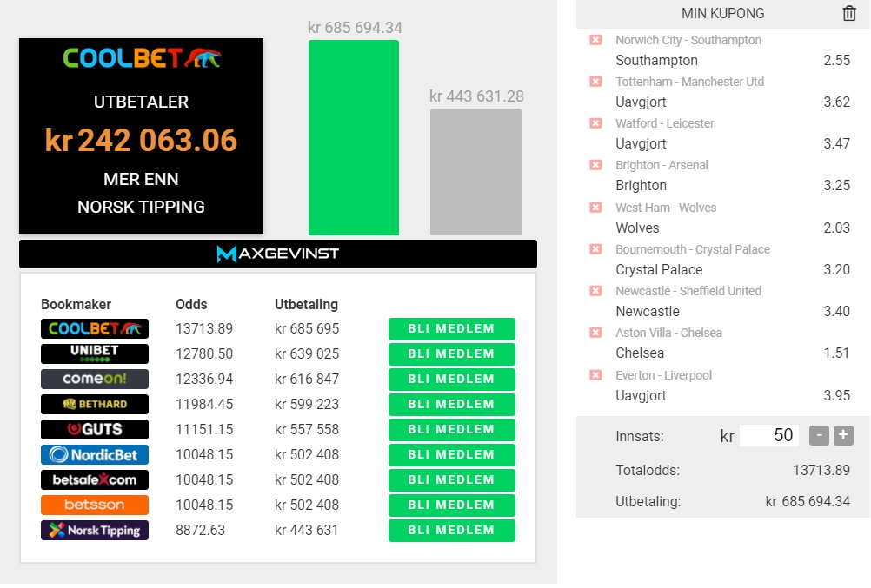Open the ComeOn bookmaker logo
Screen dimensions: 871x588
click(95, 379)
